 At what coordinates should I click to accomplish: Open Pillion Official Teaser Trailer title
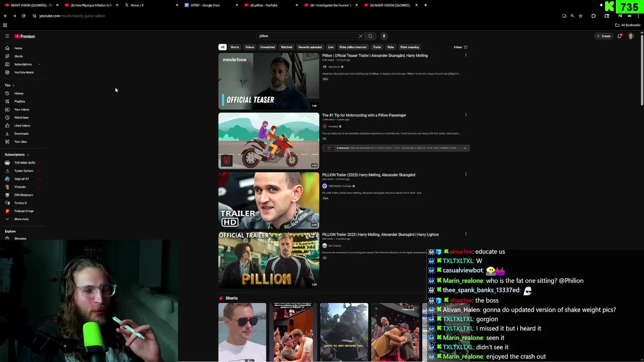coord(375,56)
